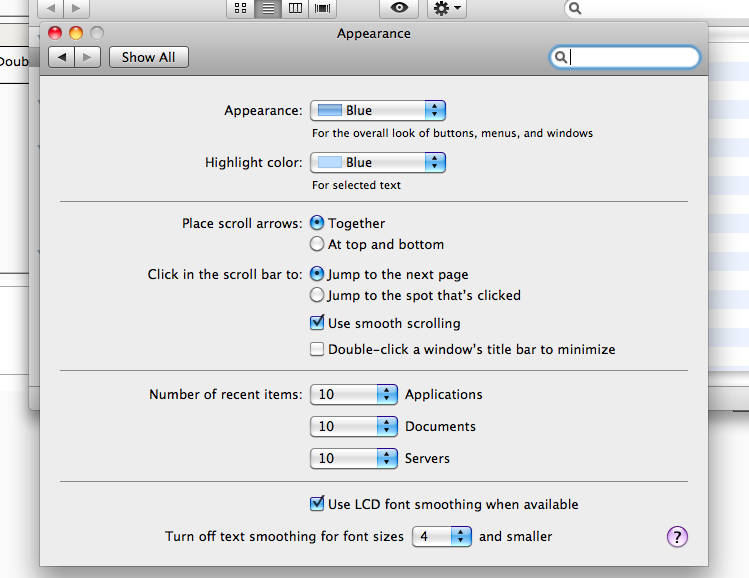The height and width of the screenshot is (578, 749).
Task: Select Together for scroll arrows
Action: [x=317, y=223]
